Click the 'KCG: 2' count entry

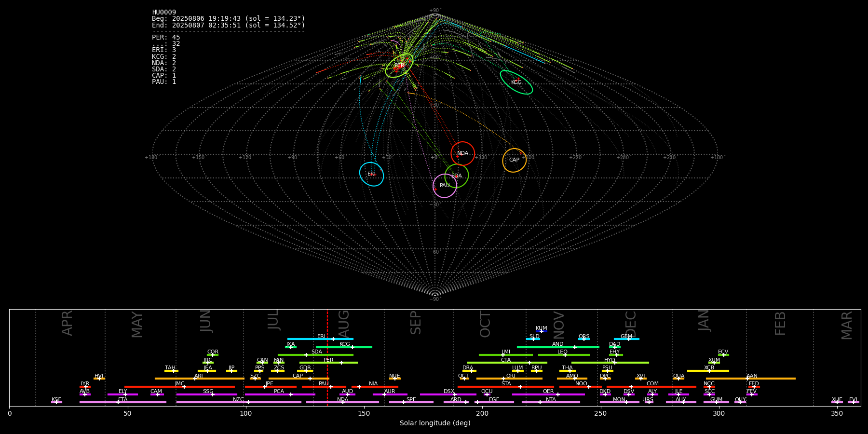click(164, 56)
